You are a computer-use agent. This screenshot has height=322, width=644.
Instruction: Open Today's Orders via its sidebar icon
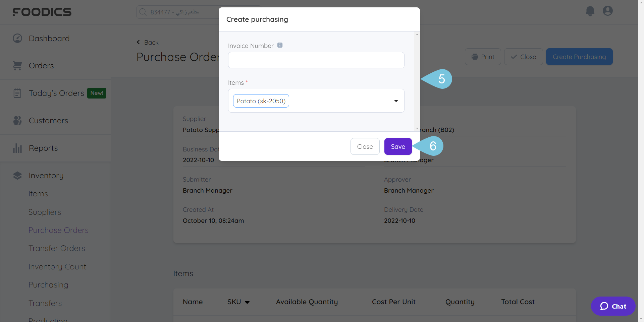tap(17, 93)
